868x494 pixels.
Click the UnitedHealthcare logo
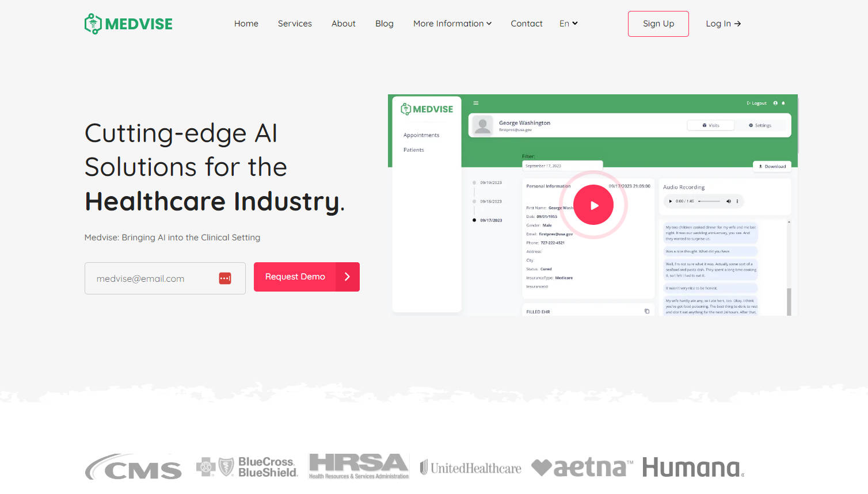pyautogui.click(x=470, y=468)
